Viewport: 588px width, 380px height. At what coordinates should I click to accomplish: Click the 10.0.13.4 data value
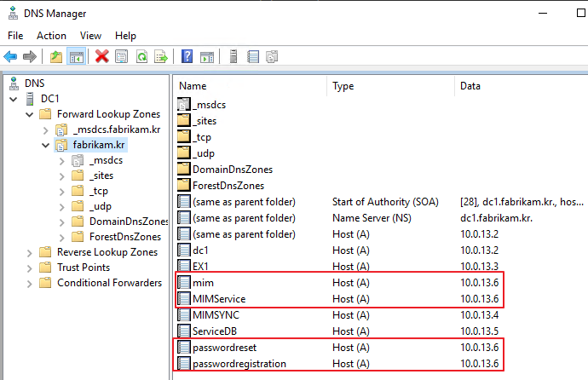click(479, 314)
